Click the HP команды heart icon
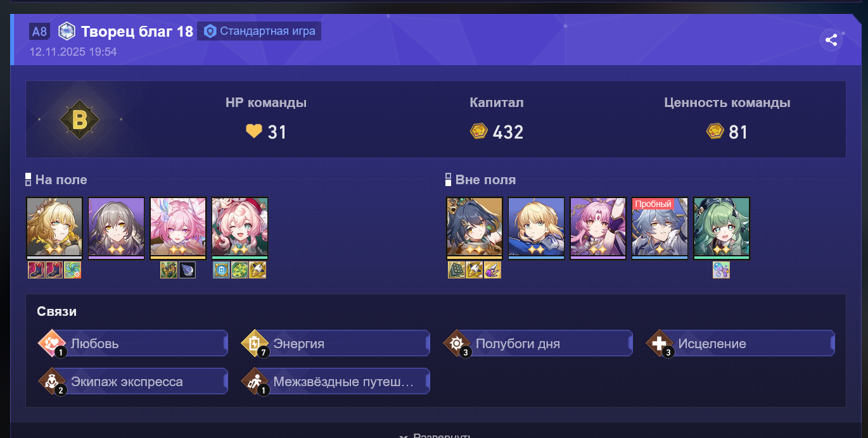Image resolution: width=868 pixels, height=438 pixels. point(253,131)
